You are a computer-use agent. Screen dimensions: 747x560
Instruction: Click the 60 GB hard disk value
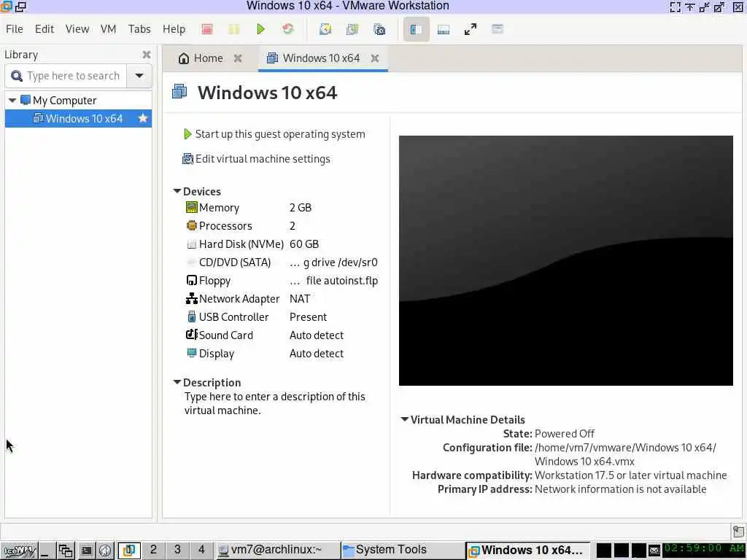pyautogui.click(x=304, y=244)
